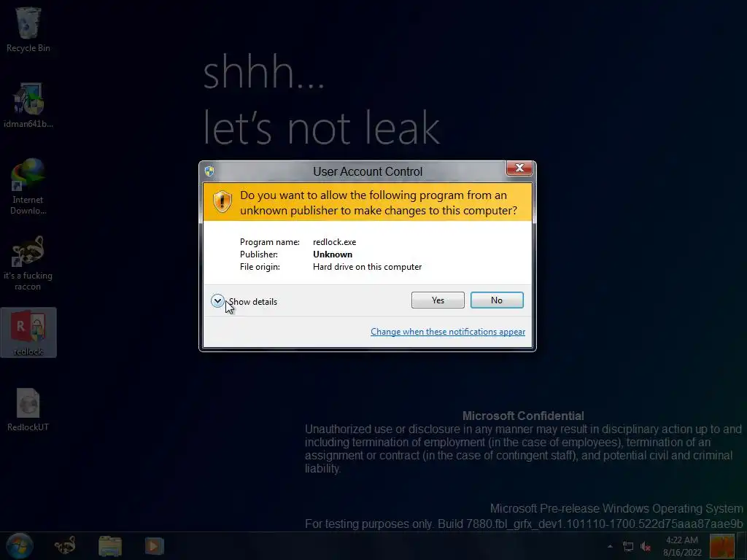This screenshot has height=560, width=747.
Task: Click the 8/16/2022 date in taskbar
Action: point(682,553)
